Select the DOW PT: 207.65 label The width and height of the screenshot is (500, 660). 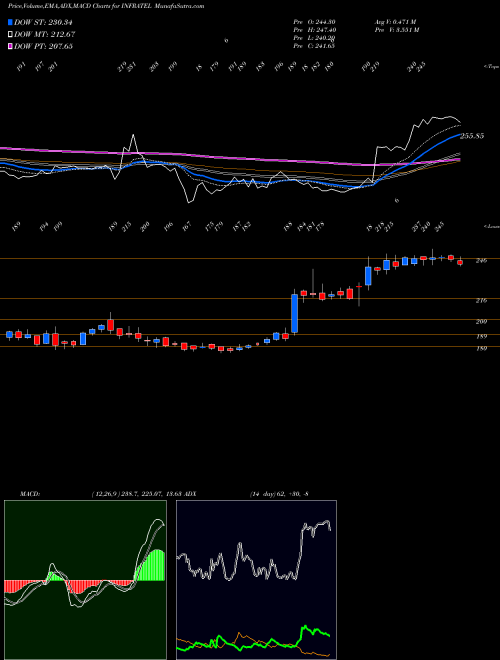(43, 46)
